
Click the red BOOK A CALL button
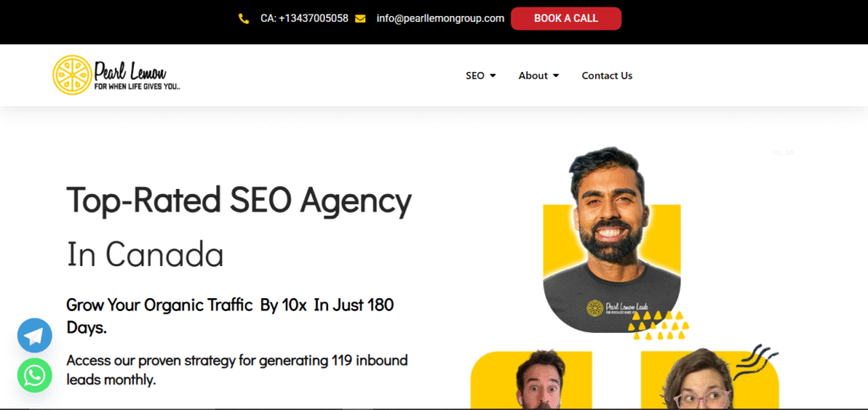565,19
